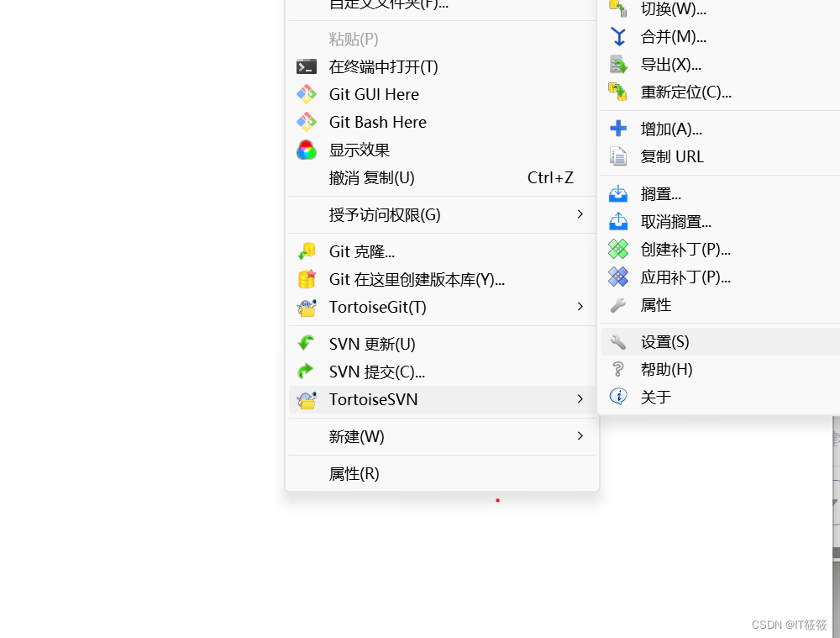Image resolution: width=840 pixels, height=638 pixels.
Task: Click the TortoiseSVN tortoise icon
Action: point(307,399)
